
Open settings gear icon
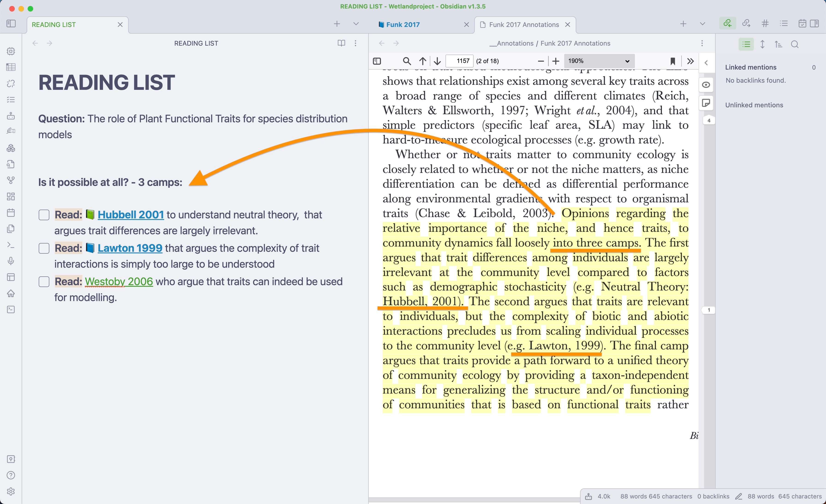11,491
